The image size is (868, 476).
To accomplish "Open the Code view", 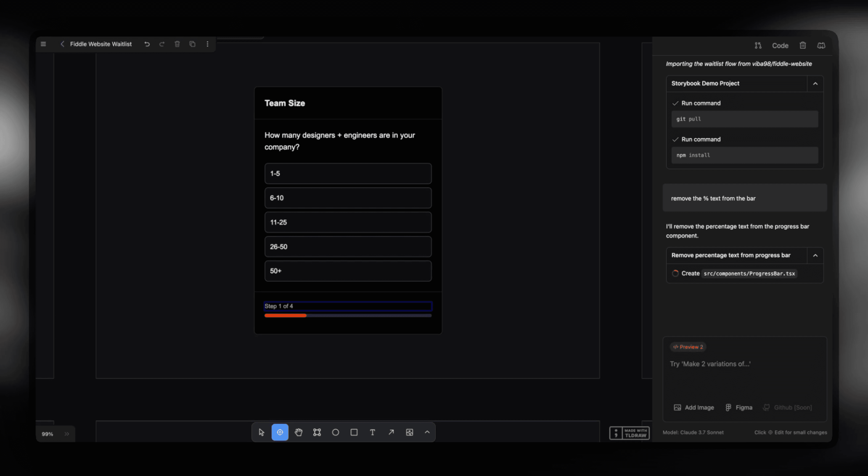I will [780, 45].
